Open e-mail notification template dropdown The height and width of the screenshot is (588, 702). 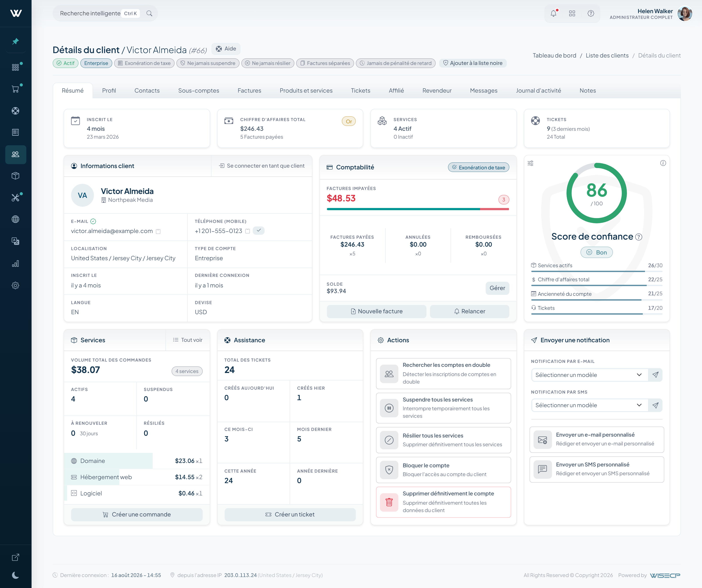click(x=590, y=375)
